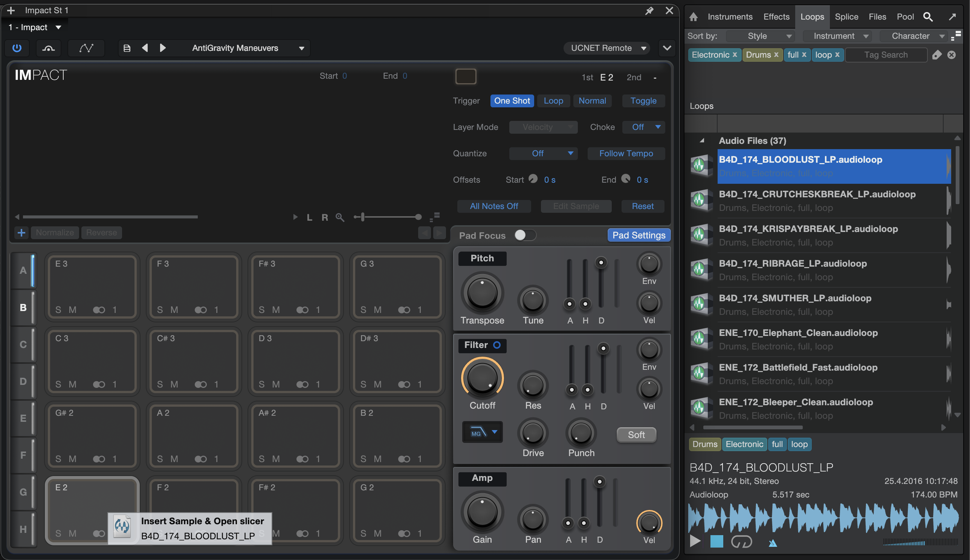Toggle the Pad Focus switch
Viewport: 970px width, 560px height.
tap(525, 235)
